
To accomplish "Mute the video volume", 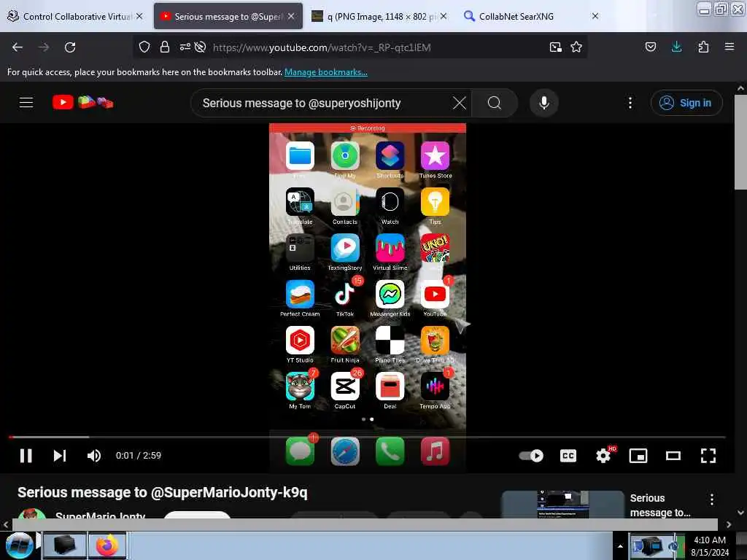I will coord(94,456).
